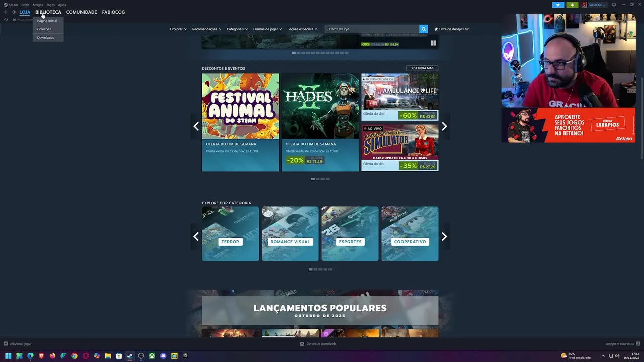Click the taskbar date and time
644x362 pixels.
pos(631,356)
